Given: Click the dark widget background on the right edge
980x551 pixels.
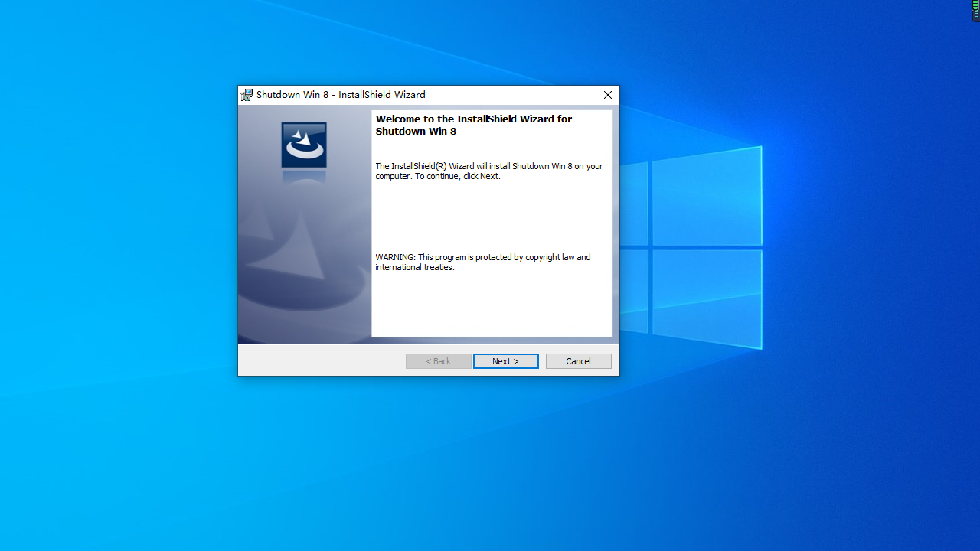Looking at the screenshot, I should 973,20.
